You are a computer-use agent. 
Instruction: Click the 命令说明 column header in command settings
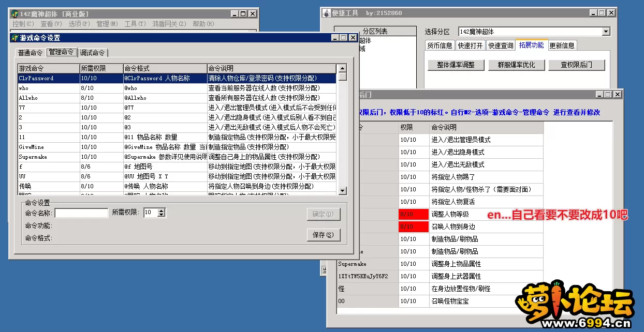tap(271, 68)
